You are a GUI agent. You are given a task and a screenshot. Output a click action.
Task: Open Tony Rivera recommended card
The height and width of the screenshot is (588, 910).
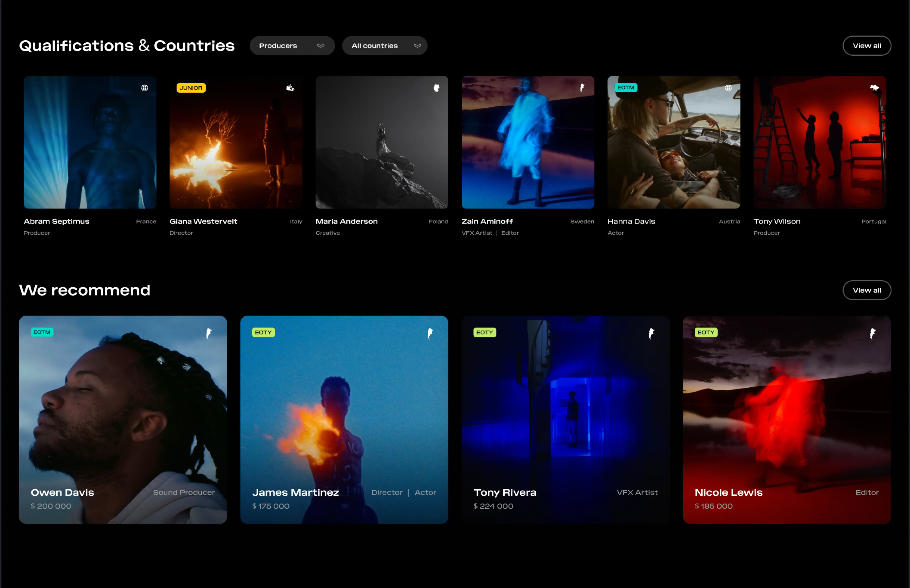[566, 420]
